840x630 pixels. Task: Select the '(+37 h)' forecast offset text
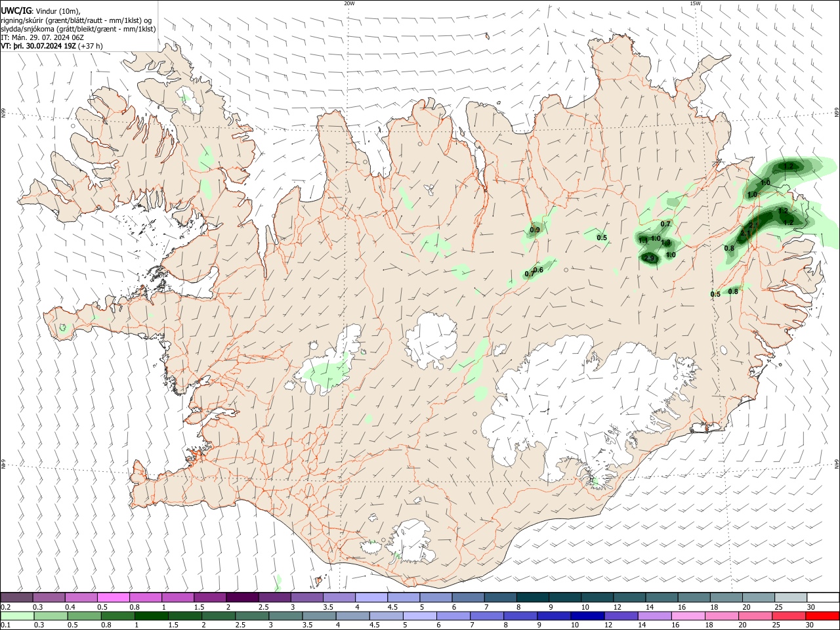(x=91, y=46)
